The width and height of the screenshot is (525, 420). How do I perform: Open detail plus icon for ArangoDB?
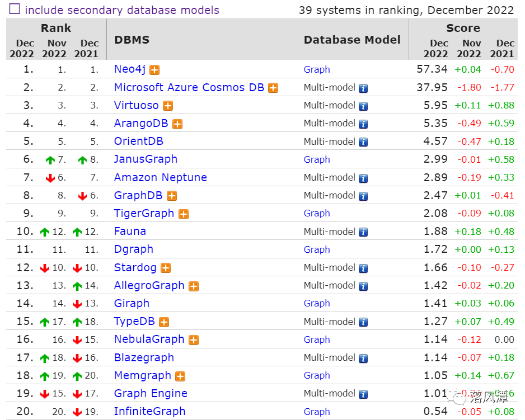pos(177,124)
